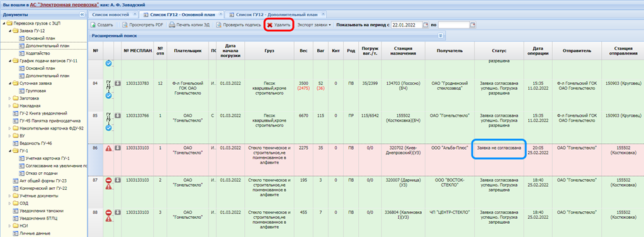
Task: Click download arrow icon in row 86
Action: (117, 148)
